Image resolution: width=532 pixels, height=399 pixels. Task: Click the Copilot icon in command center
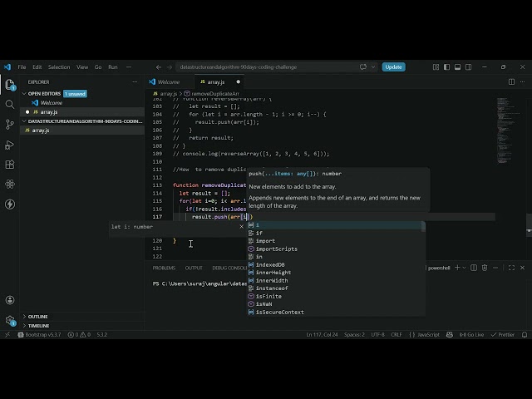point(363,66)
